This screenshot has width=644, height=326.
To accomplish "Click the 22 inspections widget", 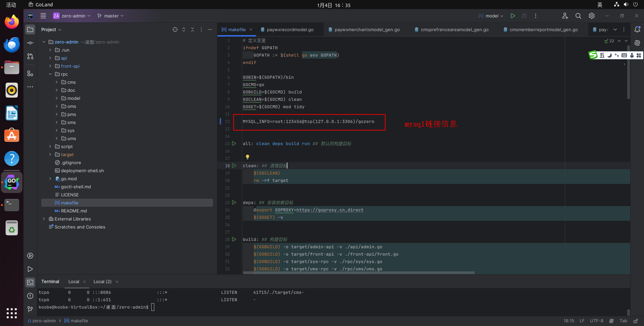I will pos(609,41).
